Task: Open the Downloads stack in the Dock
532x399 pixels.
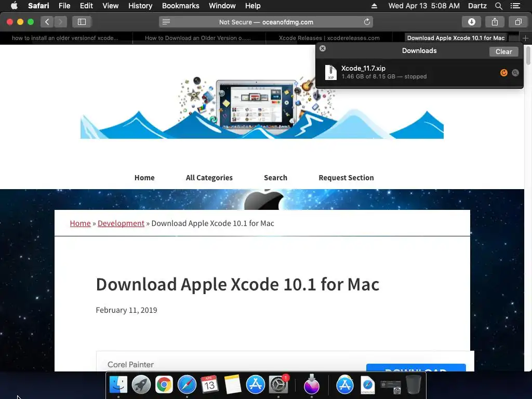Action: (367, 385)
